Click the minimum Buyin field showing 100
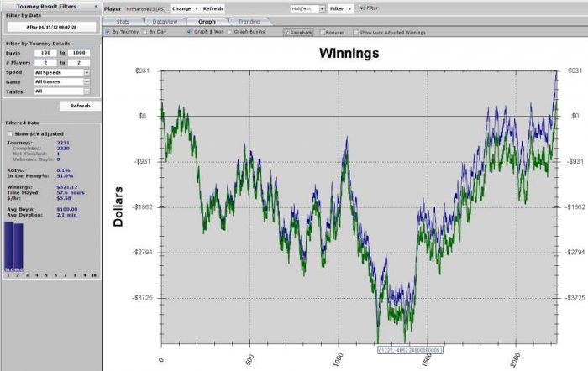Screen dimensions: 588x371 pos(45,53)
